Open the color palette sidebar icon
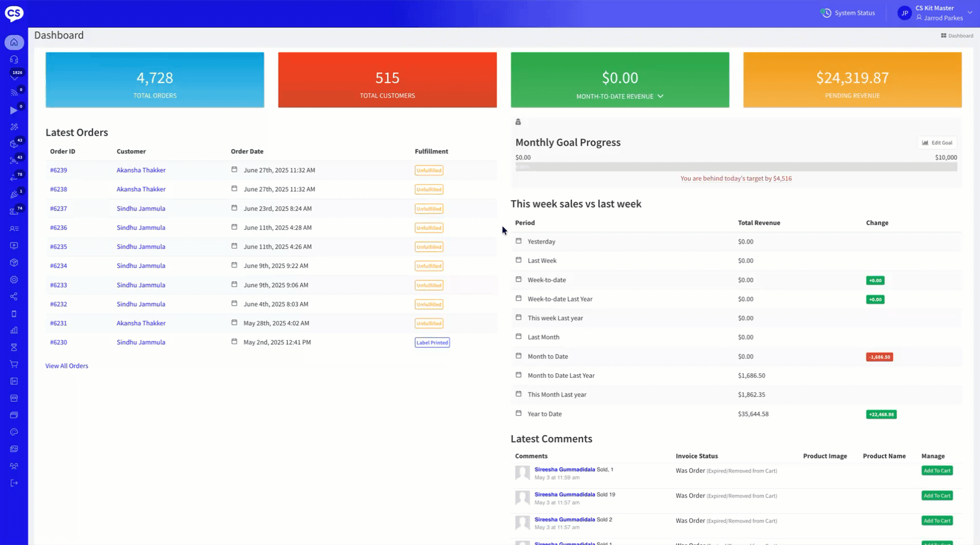The width and height of the screenshot is (980, 545). coord(14,432)
